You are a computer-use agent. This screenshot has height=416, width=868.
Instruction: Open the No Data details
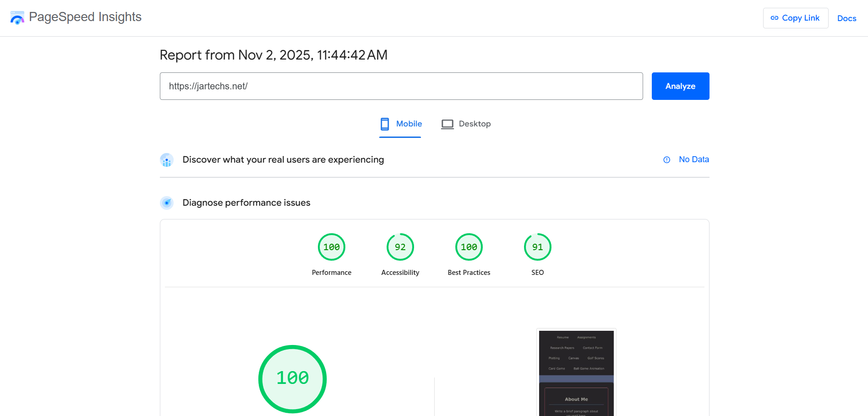coord(693,159)
